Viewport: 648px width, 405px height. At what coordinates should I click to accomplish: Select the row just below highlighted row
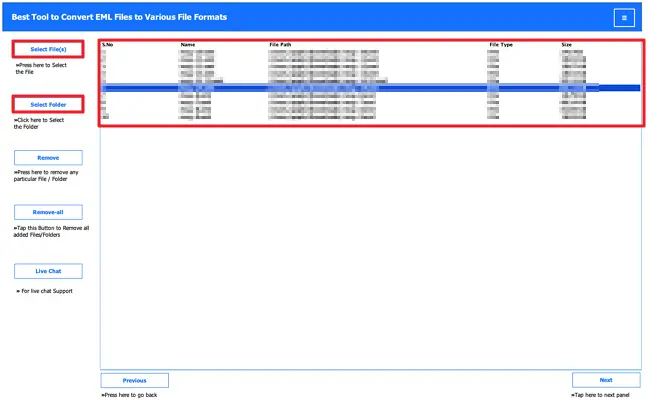pyautogui.click(x=371, y=95)
